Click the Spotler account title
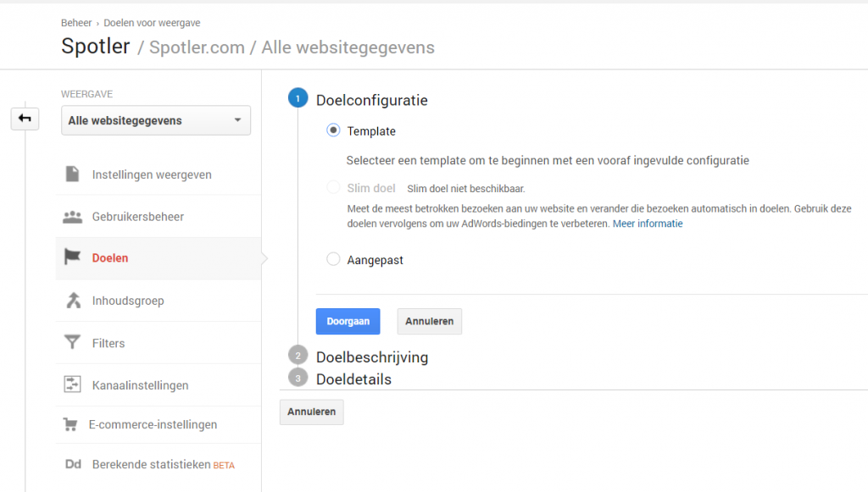The height and width of the screenshot is (492, 868). point(95,46)
